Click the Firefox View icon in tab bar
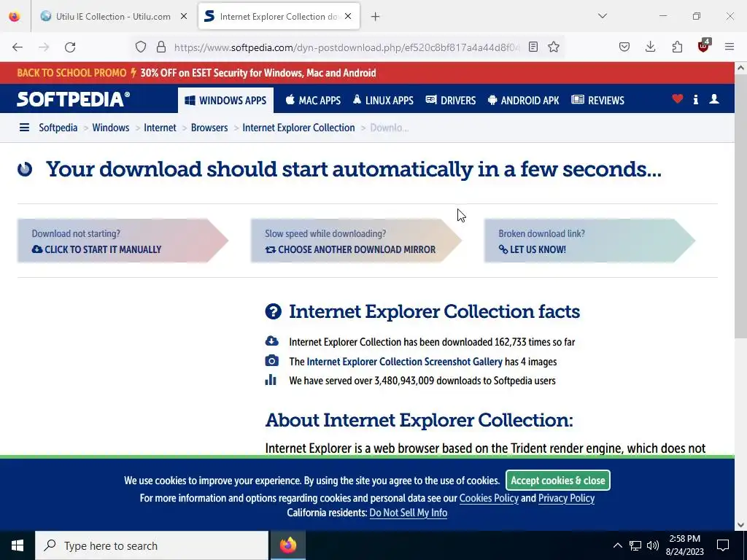Viewport: 747px width, 560px height. coord(15,16)
